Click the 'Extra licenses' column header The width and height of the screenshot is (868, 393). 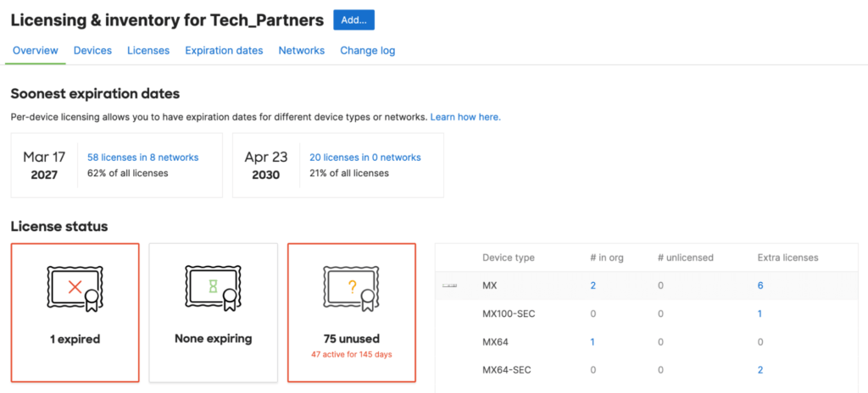click(x=787, y=257)
